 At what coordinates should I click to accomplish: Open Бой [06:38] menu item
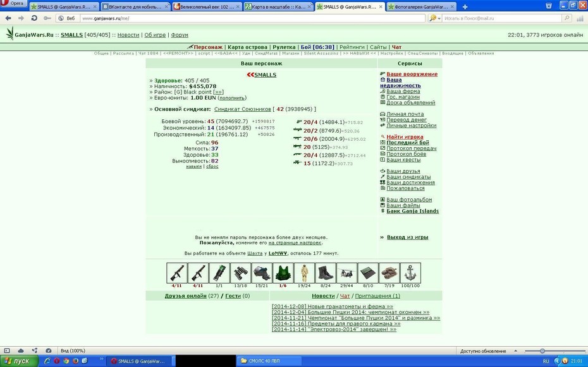317,47
